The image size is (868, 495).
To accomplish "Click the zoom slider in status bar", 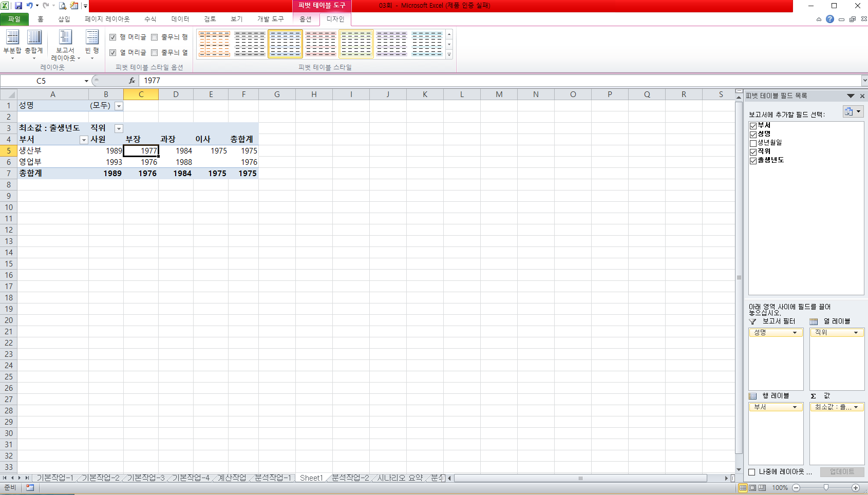I will [826, 487].
